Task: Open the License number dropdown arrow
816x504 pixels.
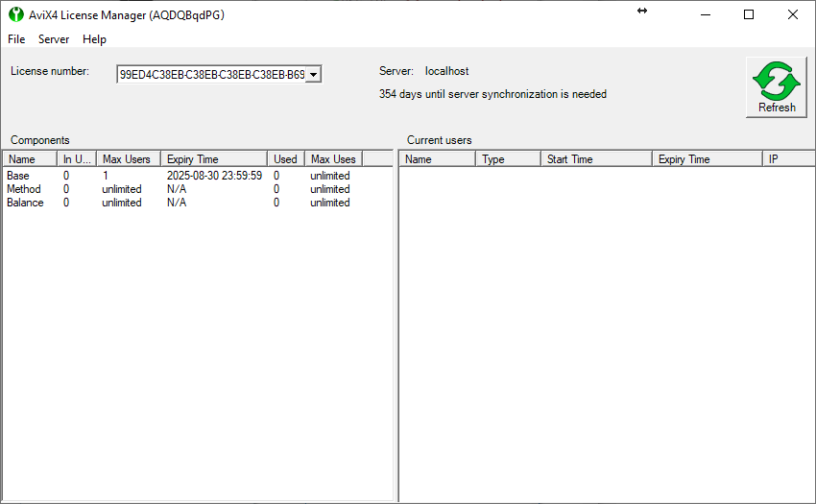Action: (x=313, y=75)
